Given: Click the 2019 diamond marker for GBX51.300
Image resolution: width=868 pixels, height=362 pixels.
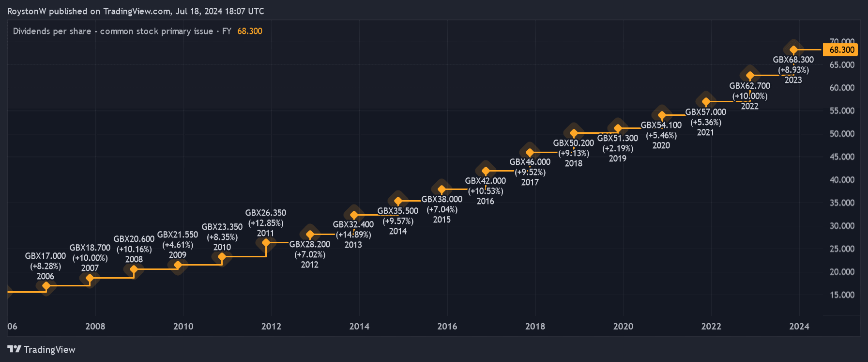Looking at the screenshot, I should tap(618, 128).
